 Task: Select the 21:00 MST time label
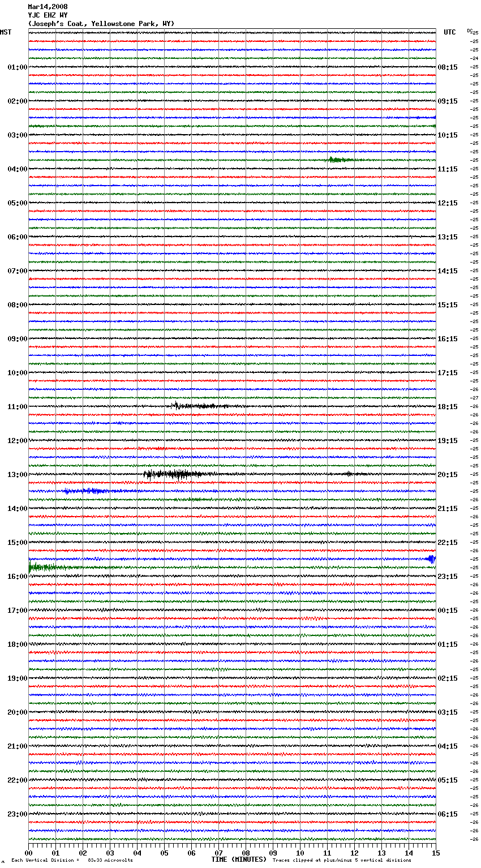[18, 746]
